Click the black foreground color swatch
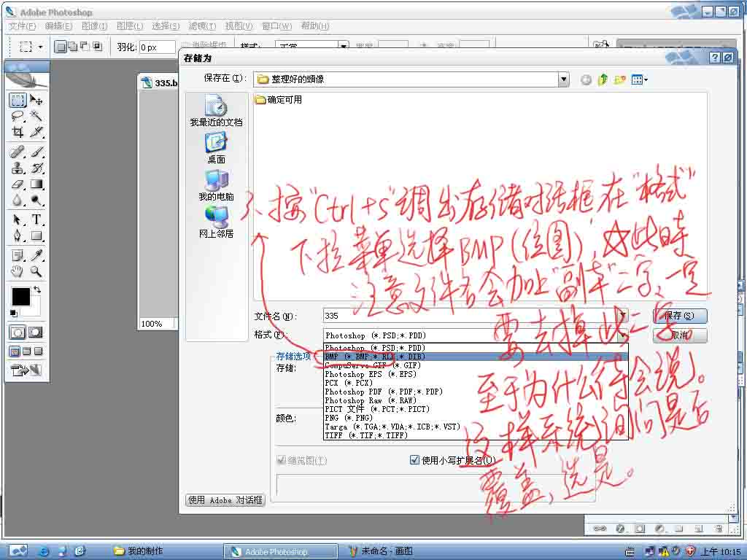Viewport: 747px width, 560px height. [20, 296]
